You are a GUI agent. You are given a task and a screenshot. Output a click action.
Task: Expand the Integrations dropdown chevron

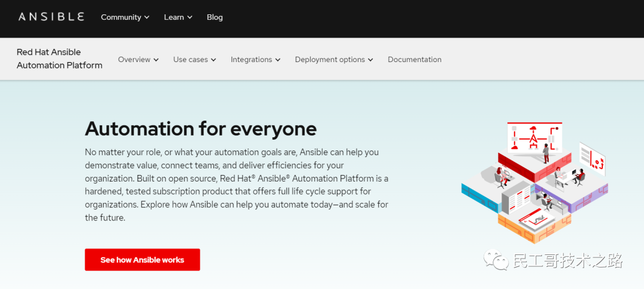click(278, 60)
